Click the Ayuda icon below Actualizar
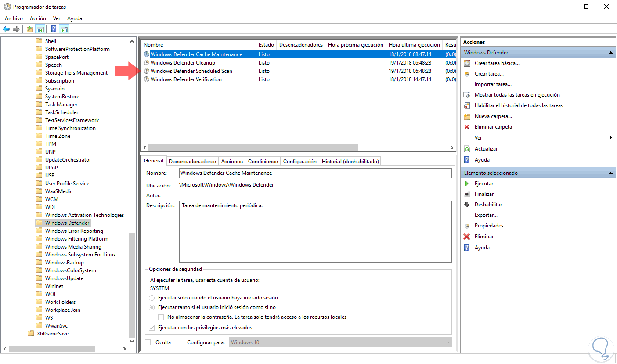The image size is (617, 364). click(x=467, y=160)
